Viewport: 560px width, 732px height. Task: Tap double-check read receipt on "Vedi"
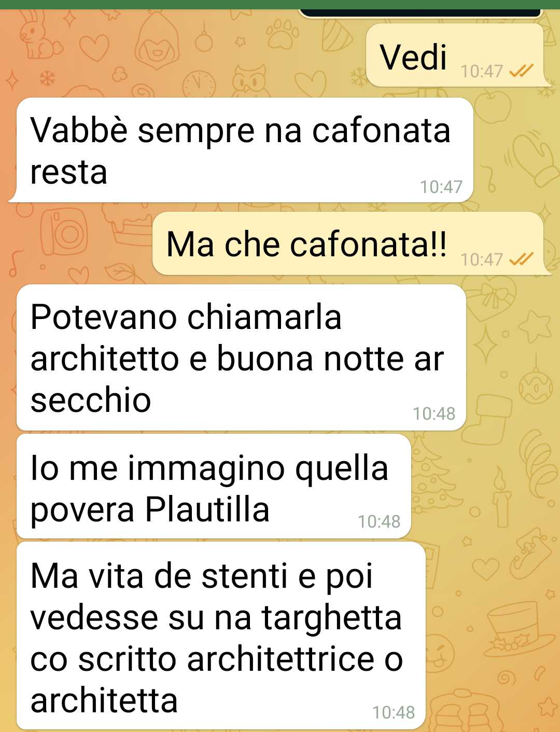pos(521,71)
